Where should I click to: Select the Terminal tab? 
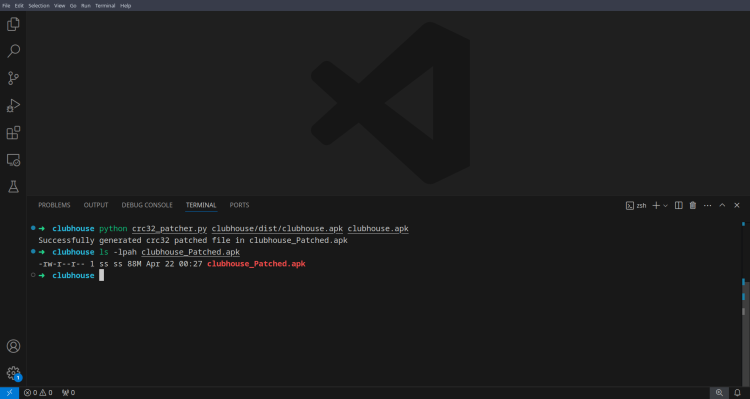(x=201, y=205)
